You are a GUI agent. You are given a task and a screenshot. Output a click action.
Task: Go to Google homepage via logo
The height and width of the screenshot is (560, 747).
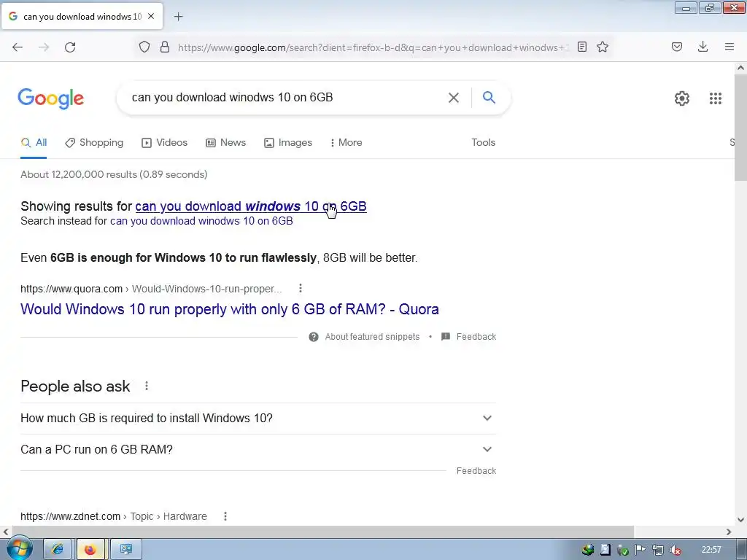[x=51, y=98]
